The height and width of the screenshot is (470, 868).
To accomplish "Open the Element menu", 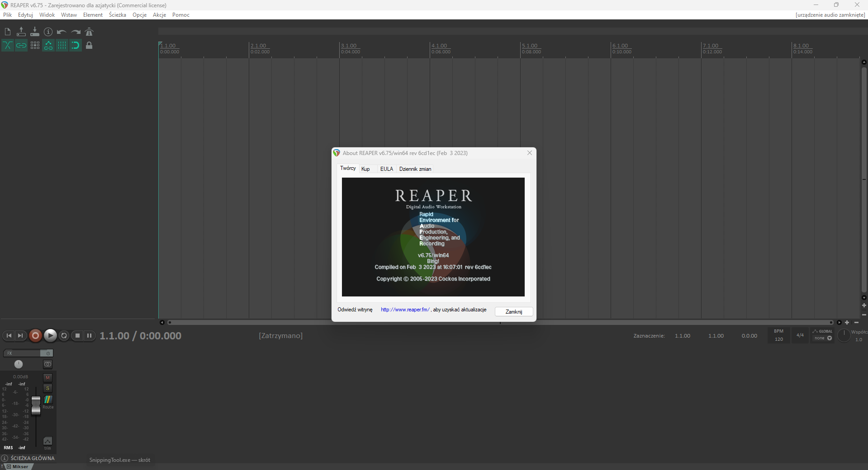I will pos(93,15).
